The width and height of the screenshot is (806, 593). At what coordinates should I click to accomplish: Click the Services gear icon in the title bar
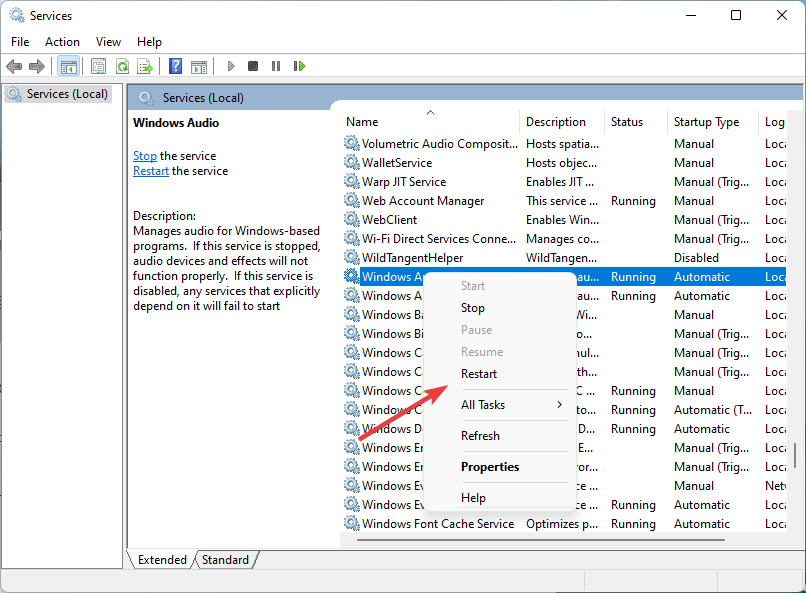16,15
